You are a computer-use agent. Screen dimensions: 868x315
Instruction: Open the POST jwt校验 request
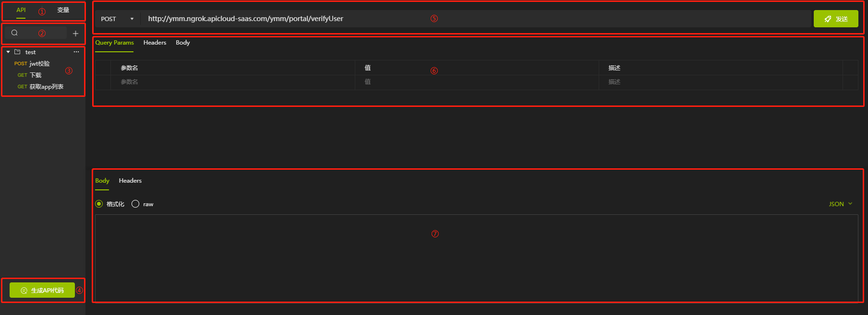(x=32, y=63)
